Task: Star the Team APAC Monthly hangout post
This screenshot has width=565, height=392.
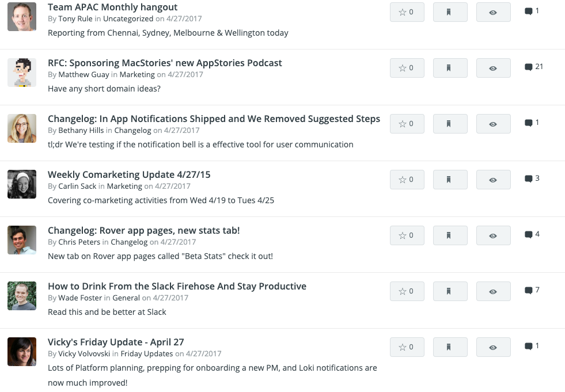Action: (x=407, y=12)
